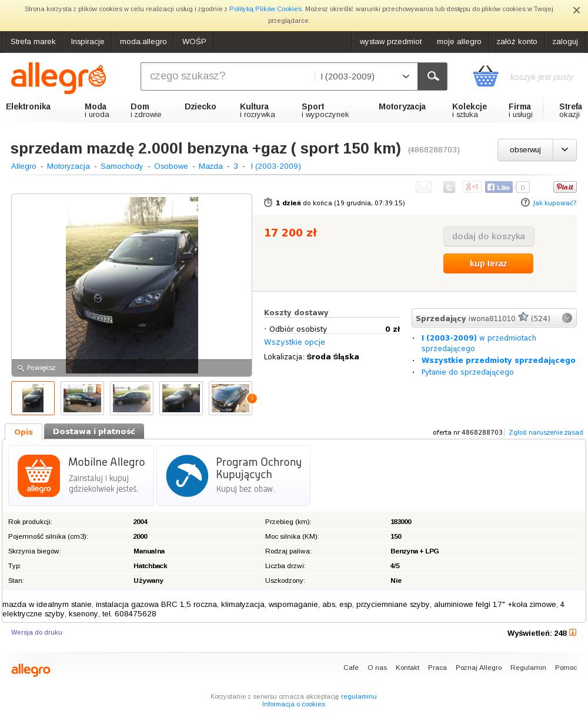Show next photo thumbnails with orange arrow
Image resolution: width=588 pixels, height=714 pixels.
click(252, 398)
